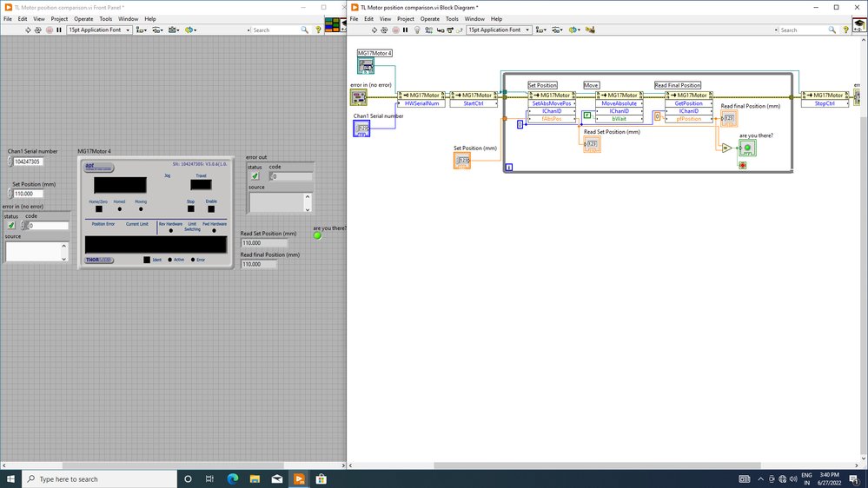
Task: Pause execution from Block Diagram toolbar
Action: [406, 30]
